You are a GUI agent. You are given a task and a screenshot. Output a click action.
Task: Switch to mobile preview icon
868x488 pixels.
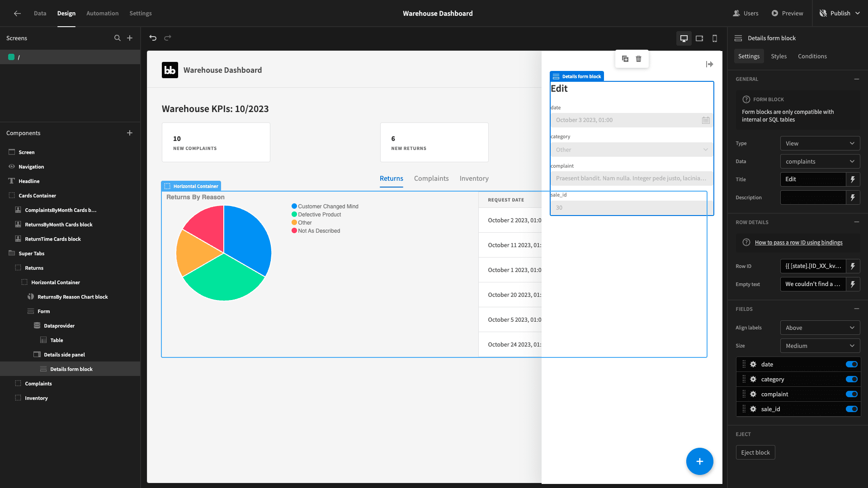pyautogui.click(x=715, y=38)
